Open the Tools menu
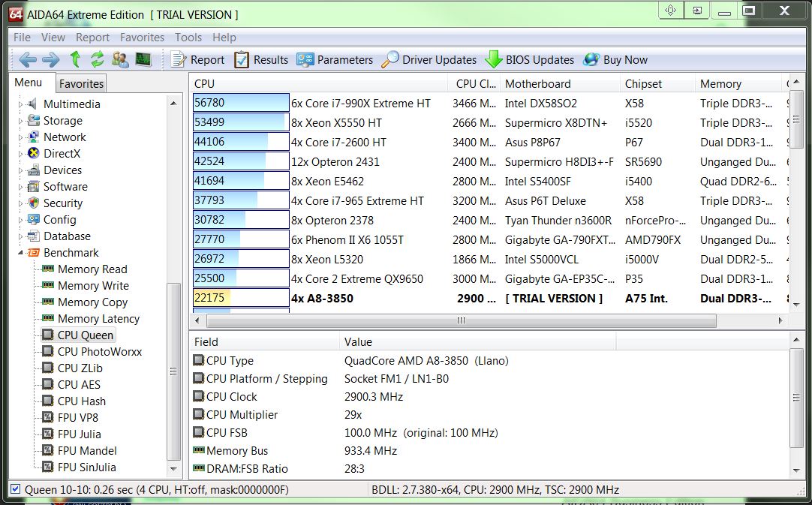This screenshot has width=812, height=505. 188,38
